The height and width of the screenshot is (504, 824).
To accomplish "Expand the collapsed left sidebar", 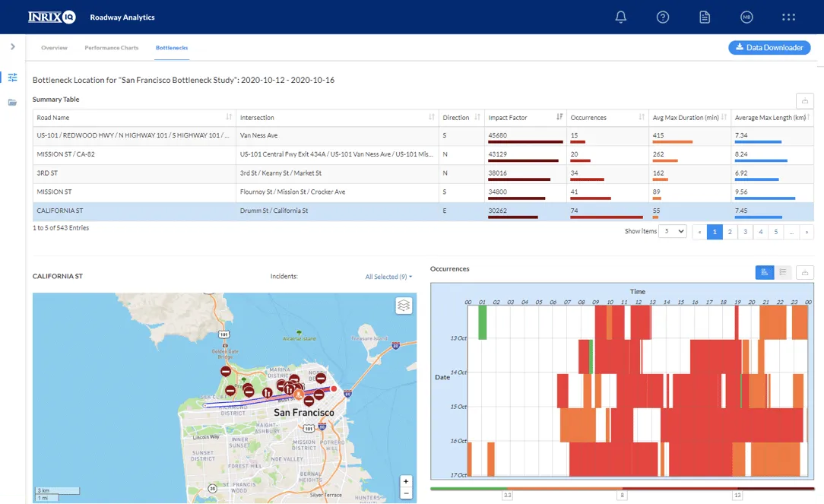I will pyautogui.click(x=12, y=47).
